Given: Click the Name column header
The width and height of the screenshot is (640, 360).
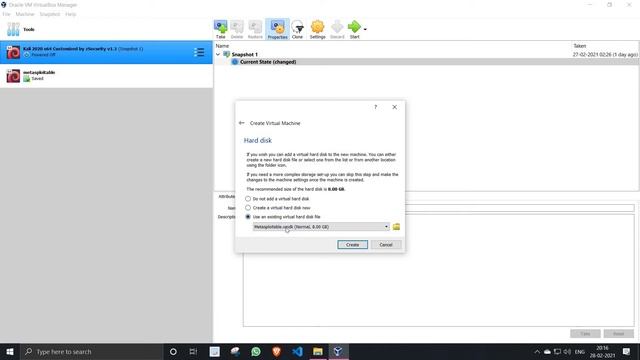Looking at the screenshot, I should (222, 46).
